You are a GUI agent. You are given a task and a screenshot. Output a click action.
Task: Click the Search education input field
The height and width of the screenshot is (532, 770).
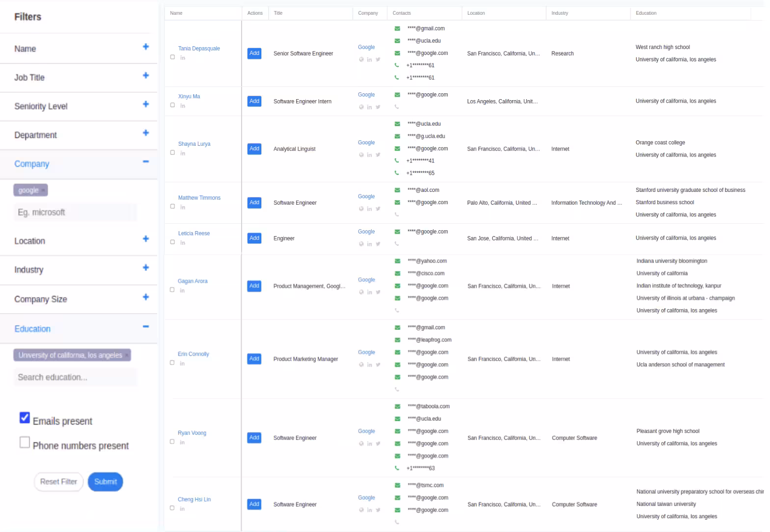[x=75, y=377]
